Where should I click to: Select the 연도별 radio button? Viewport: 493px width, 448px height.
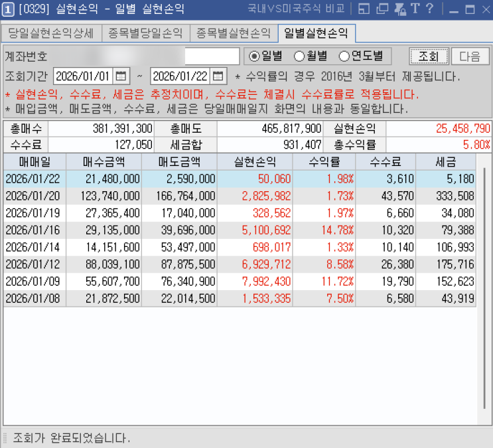click(x=344, y=56)
